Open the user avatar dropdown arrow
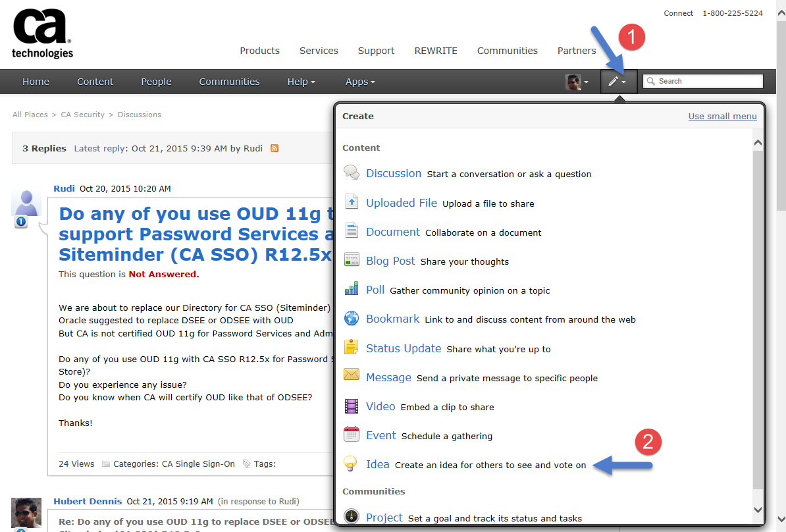 click(x=586, y=82)
